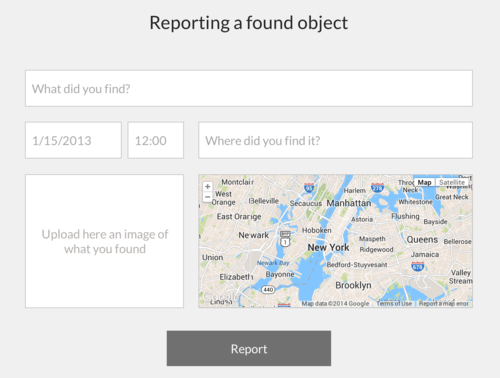Click the Brooklyn label on map
The image size is (500, 378).
pyautogui.click(x=353, y=285)
